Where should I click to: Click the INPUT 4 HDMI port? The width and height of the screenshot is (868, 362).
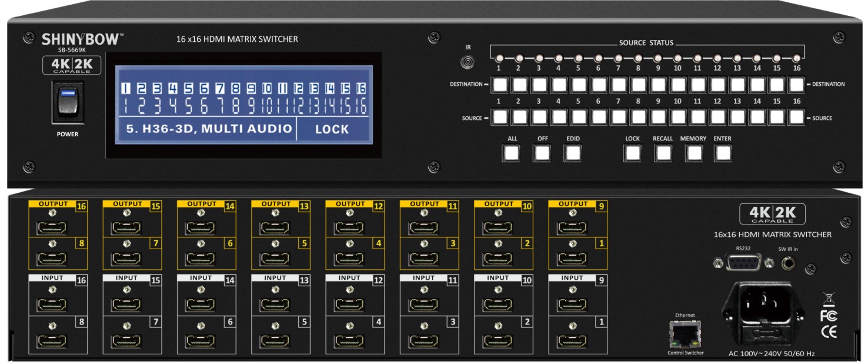coord(349,340)
